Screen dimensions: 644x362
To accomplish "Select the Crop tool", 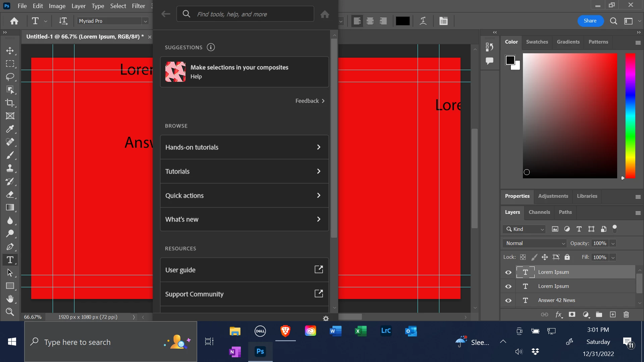I will [x=10, y=103].
